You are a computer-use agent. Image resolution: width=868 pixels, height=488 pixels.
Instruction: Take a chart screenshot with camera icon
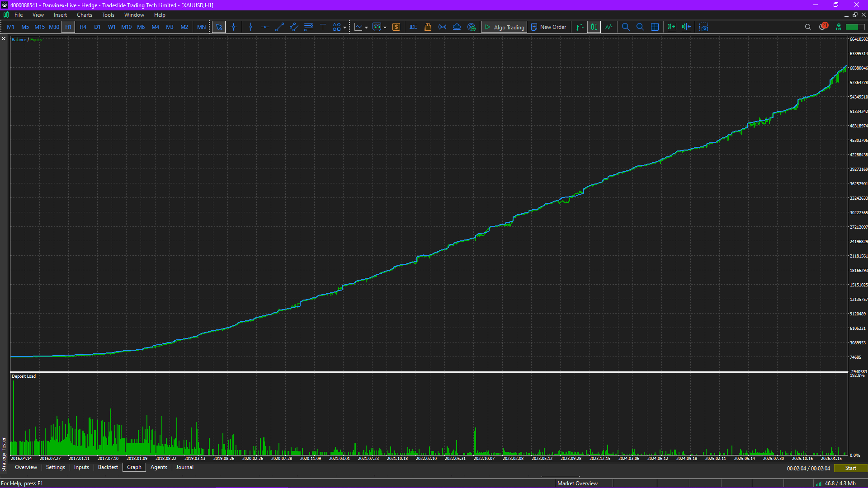[704, 27]
